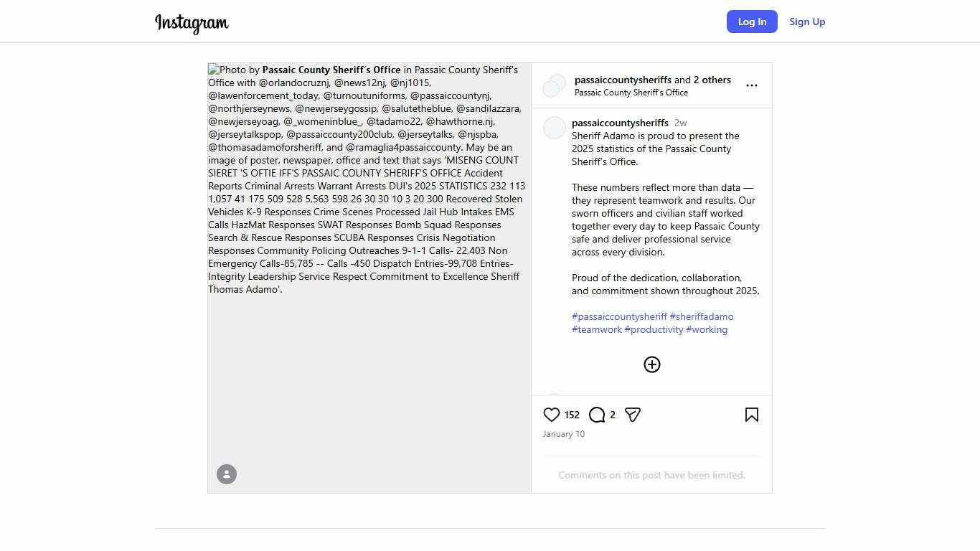Image resolution: width=980 pixels, height=551 pixels.
Task: Click the Log In button
Action: 752,22
